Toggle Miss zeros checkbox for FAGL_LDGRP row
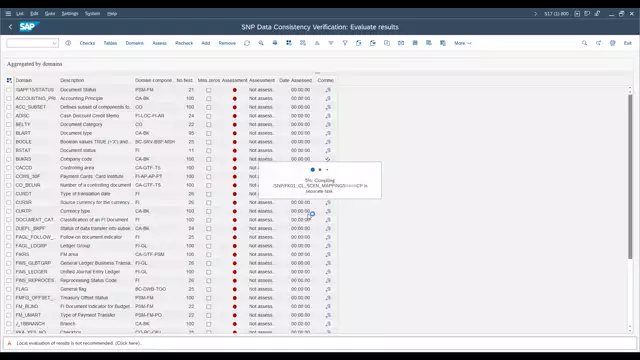Image resolution: width=640 pixels, height=360 pixels. (x=209, y=246)
